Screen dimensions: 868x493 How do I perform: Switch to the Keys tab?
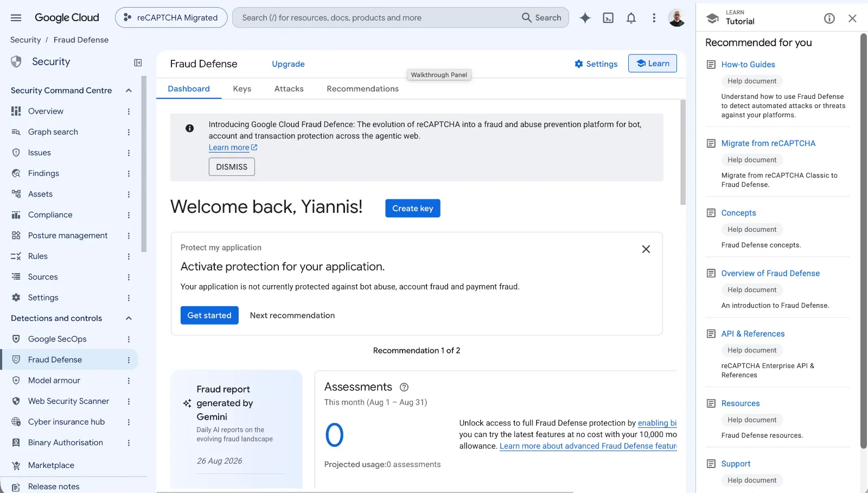(x=242, y=89)
